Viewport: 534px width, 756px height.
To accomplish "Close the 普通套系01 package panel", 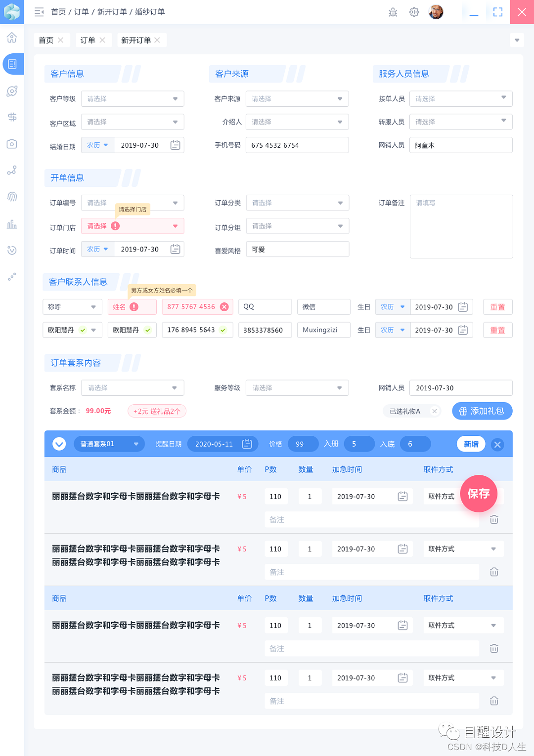I will tap(497, 444).
